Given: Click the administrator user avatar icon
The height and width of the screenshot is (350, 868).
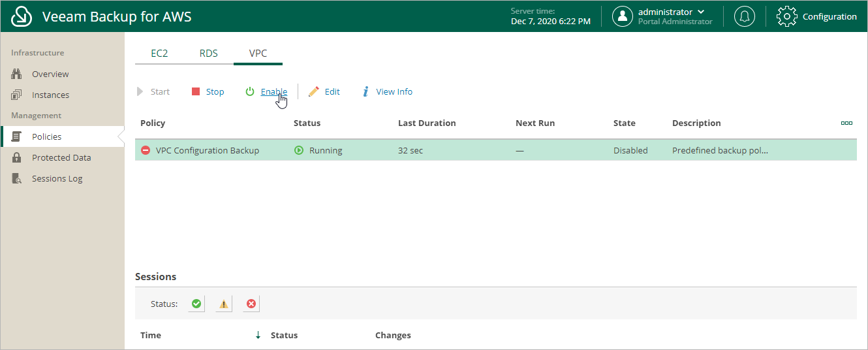Looking at the screenshot, I should (x=623, y=16).
